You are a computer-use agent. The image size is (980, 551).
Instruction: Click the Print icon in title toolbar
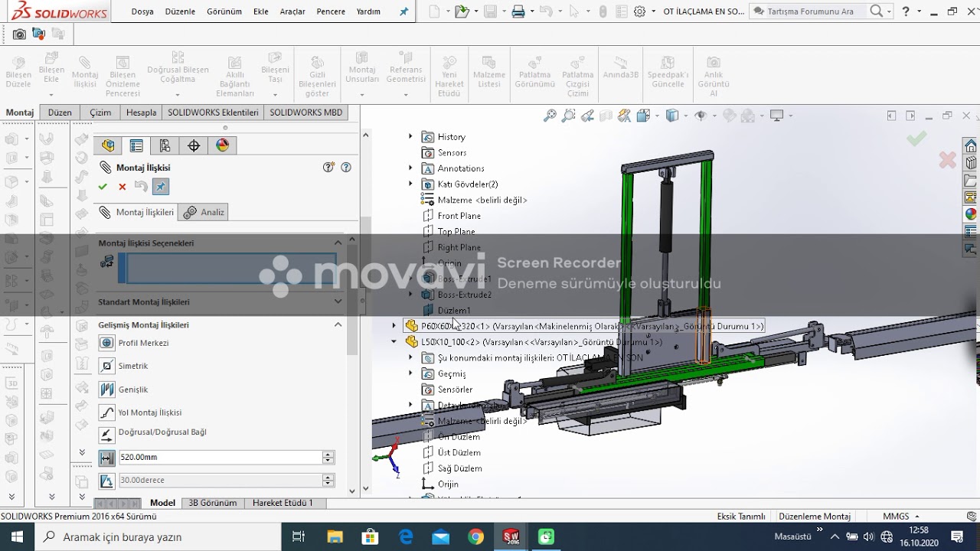coord(518,11)
